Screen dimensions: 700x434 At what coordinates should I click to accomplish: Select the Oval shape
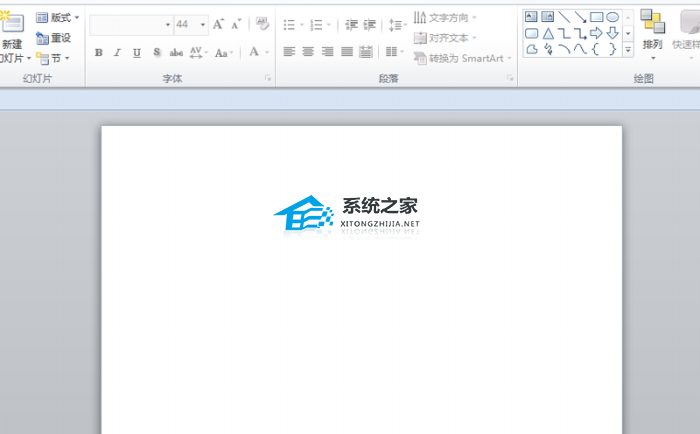612,17
